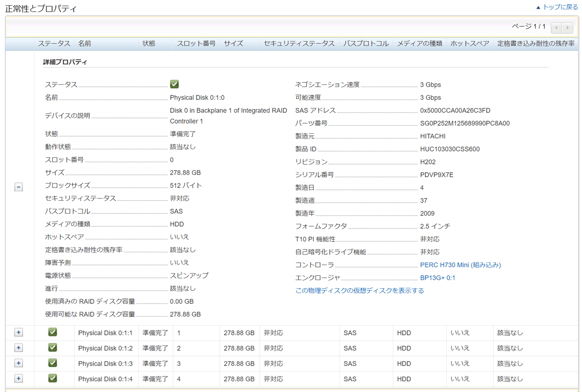Click the power state value スピンアップ
Viewport: 582px width, 392px height.
point(189,275)
